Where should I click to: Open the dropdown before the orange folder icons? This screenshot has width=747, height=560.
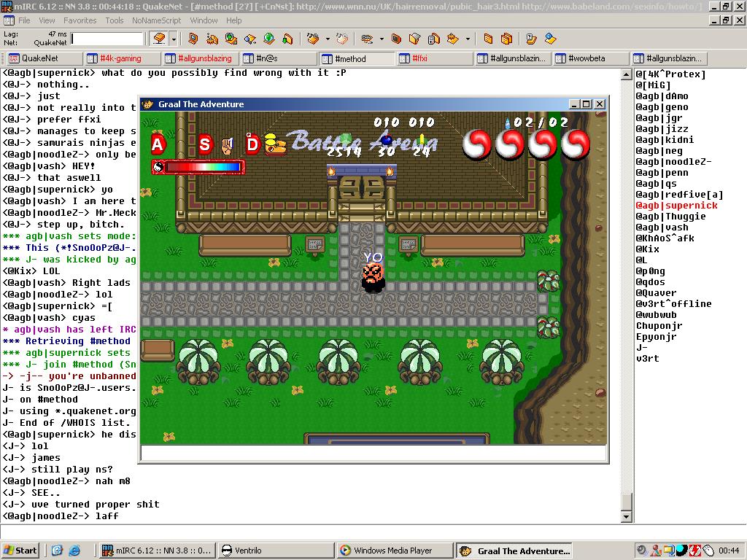pyautogui.click(x=468, y=39)
